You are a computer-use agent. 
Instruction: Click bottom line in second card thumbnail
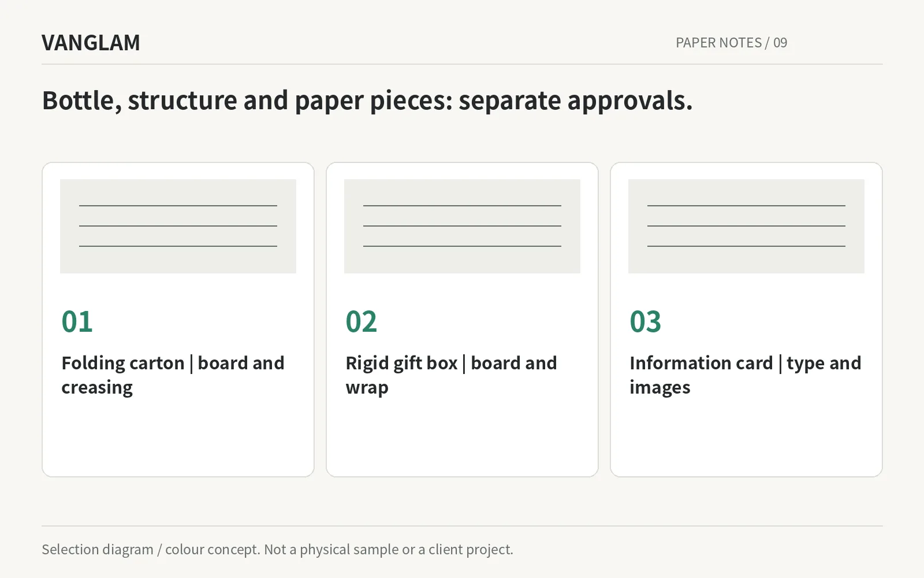(x=462, y=246)
